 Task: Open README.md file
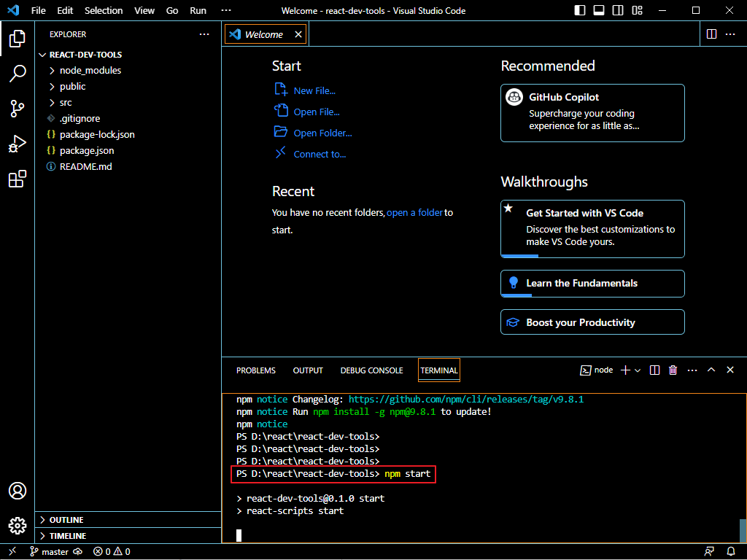click(85, 167)
